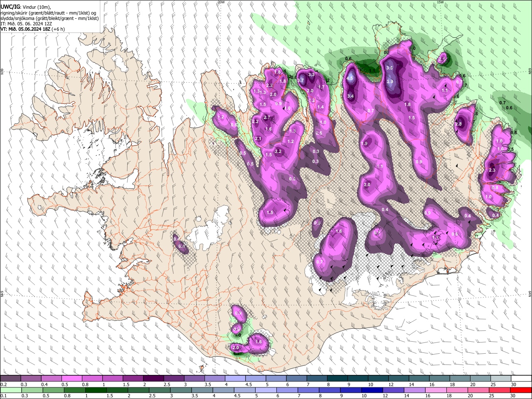Click the lower rain scale swatch starting at 0.1
The image size is (532, 399).
[11, 390]
